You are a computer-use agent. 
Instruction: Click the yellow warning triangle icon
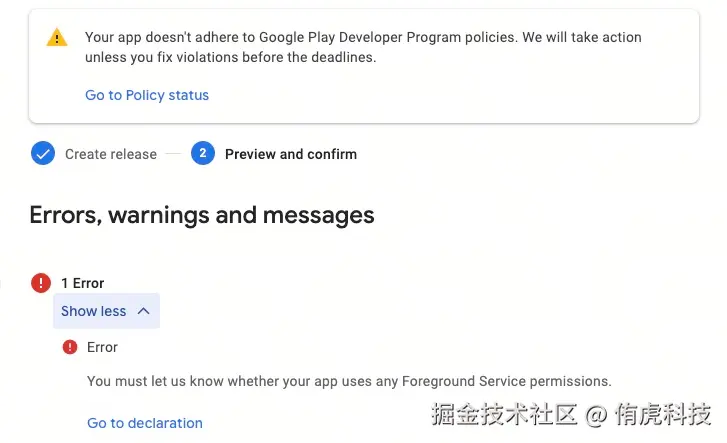coord(57,38)
